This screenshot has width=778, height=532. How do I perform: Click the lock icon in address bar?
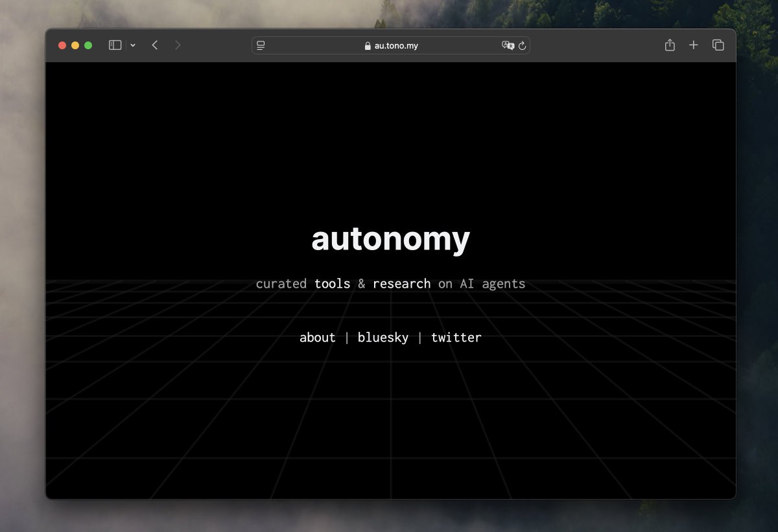click(368, 46)
